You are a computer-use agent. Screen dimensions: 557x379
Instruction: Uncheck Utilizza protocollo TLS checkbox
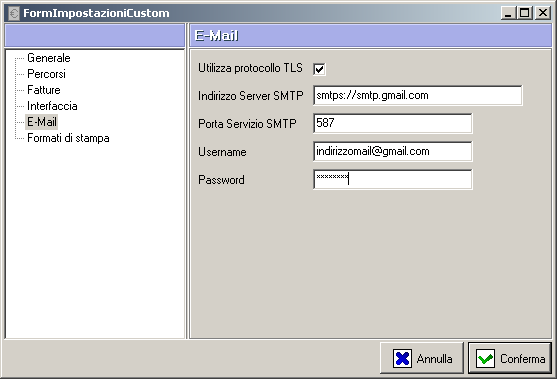click(319, 69)
